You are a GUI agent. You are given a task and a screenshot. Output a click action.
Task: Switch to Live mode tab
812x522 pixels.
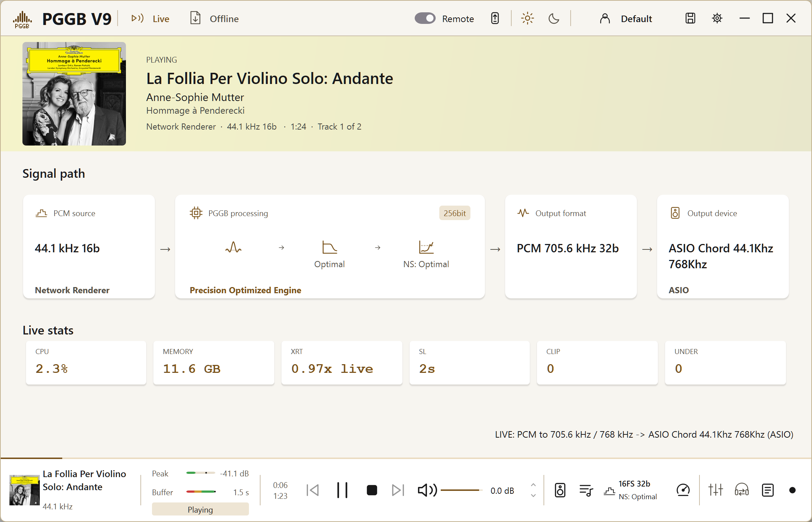click(x=150, y=18)
